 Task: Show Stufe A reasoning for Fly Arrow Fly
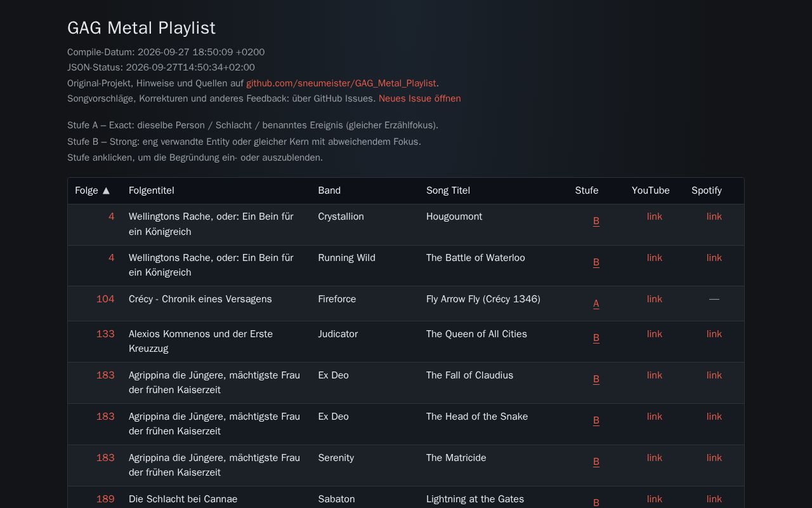(596, 304)
